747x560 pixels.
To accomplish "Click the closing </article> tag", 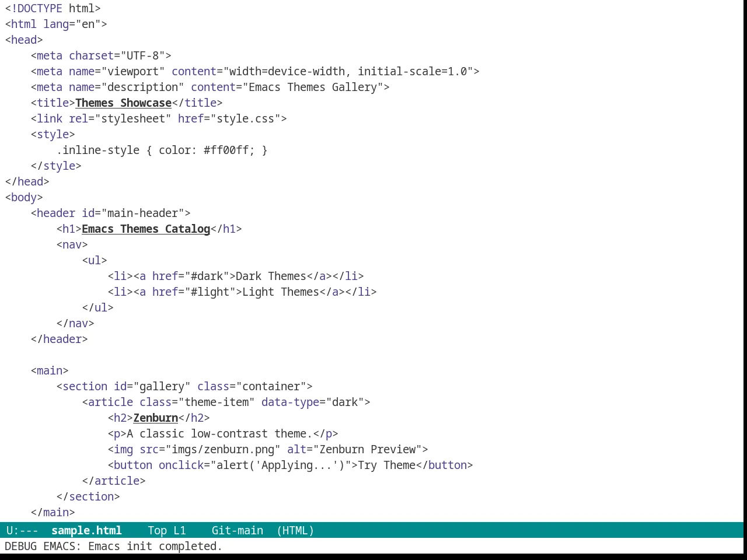I will pos(114,481).
